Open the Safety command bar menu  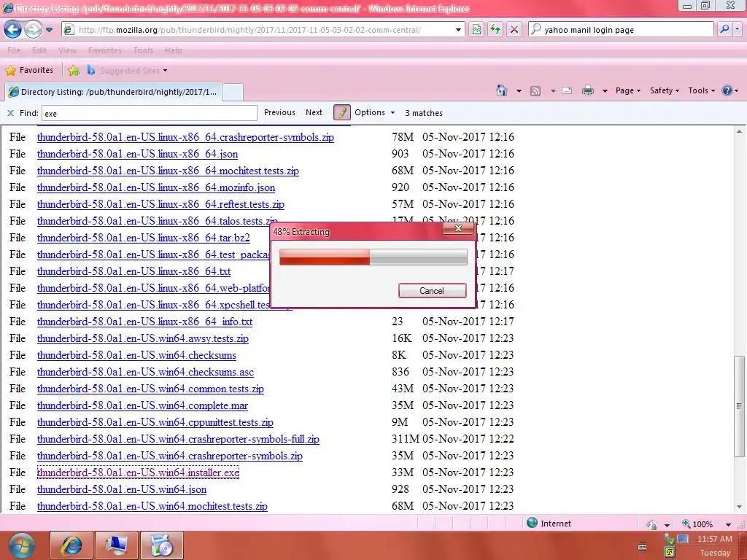pos(664,90)
